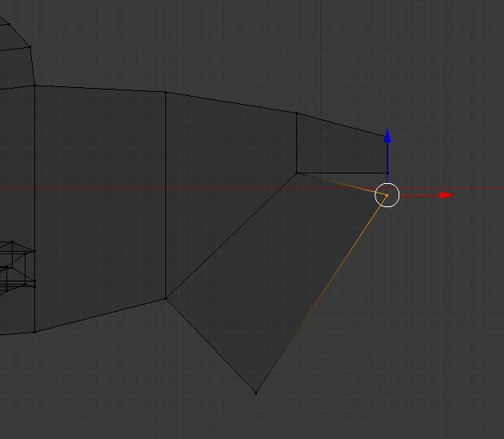Screen dimensions: 504x439
Task: Select the vertex at the top of the small rectangular face
Action: click(296, 113)
